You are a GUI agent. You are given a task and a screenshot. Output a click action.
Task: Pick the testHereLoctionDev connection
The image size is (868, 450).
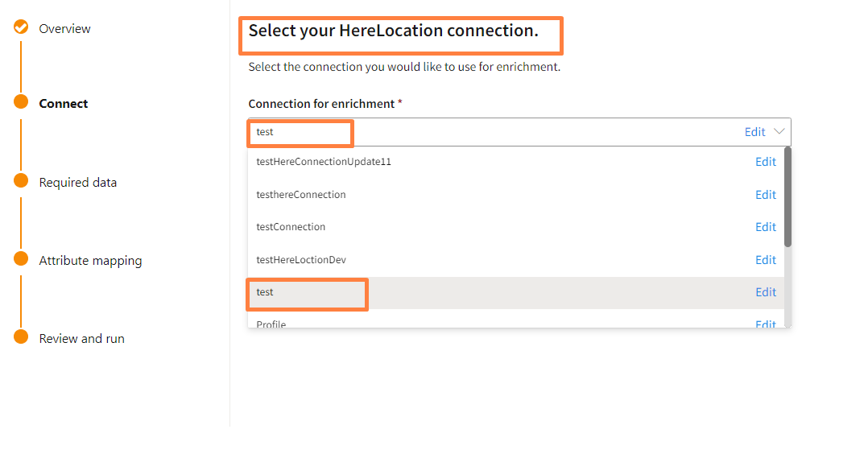(301, 260)
